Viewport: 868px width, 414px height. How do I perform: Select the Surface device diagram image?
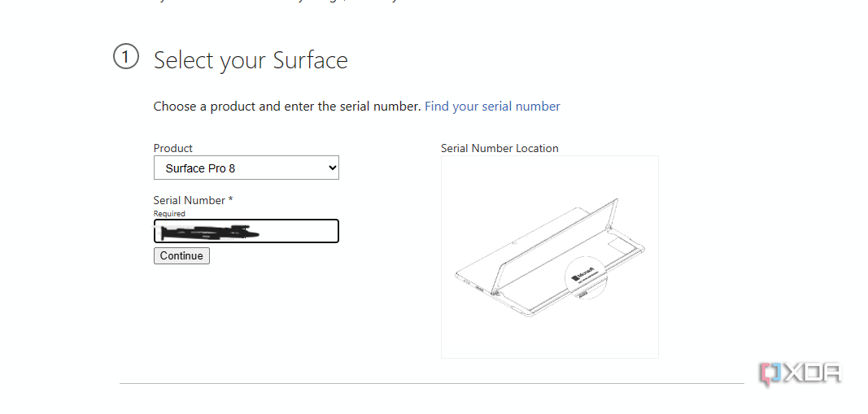pos(549,256)
